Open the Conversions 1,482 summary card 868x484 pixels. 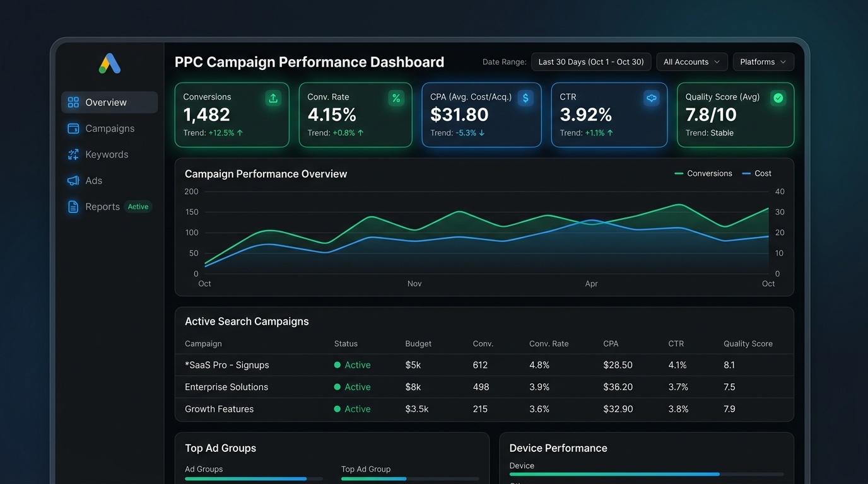(x=232, y=115)
